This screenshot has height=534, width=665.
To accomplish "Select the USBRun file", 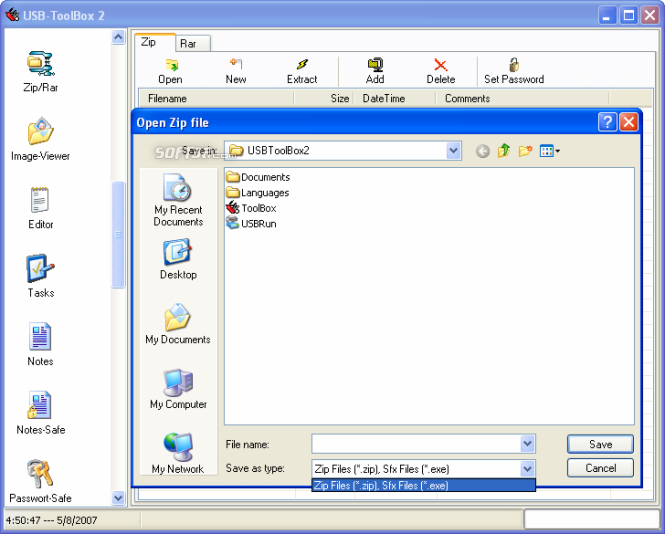I will click(251, 224).
